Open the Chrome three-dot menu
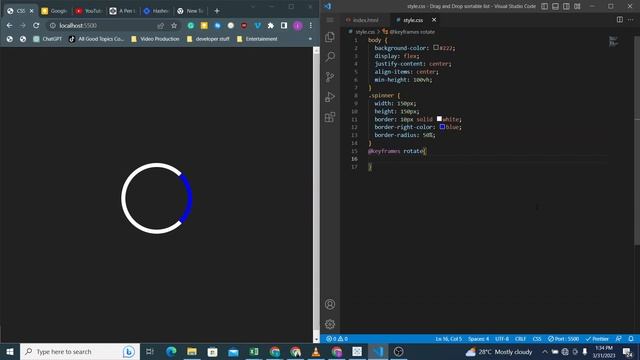The width and height of the screenshot is (640, 360). click(x=310, y=25)
